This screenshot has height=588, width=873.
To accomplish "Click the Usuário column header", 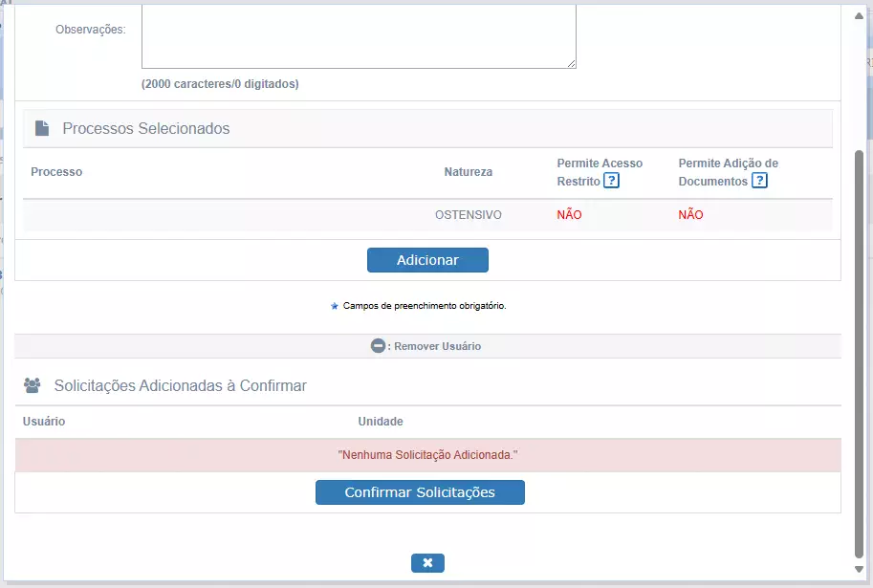I will [44, 422].
